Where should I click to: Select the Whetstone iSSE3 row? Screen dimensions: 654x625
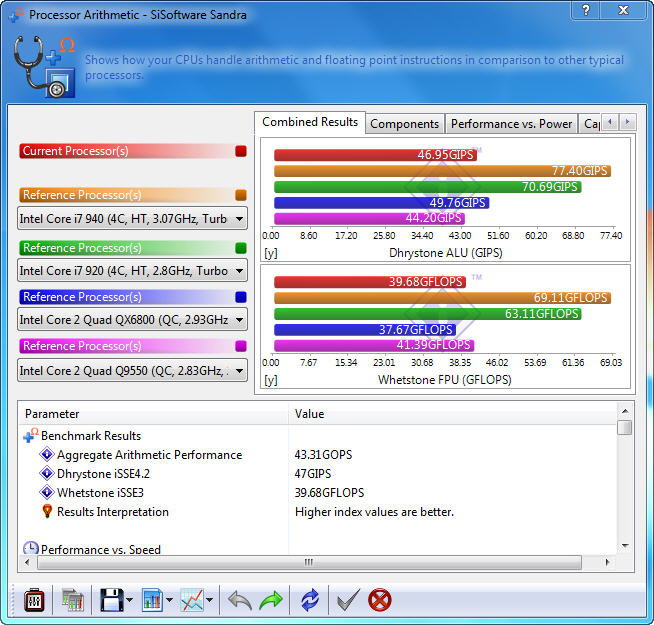click(x=317, y=493)
